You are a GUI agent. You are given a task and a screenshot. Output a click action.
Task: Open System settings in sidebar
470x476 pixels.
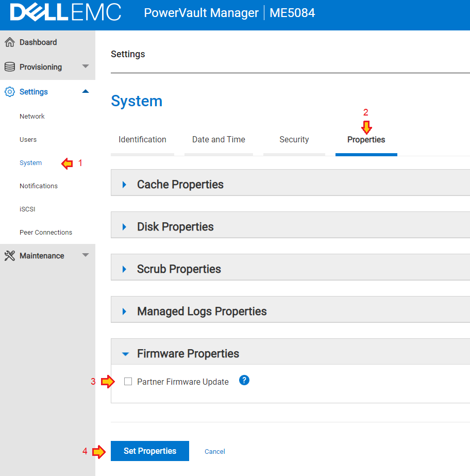click(x=30, y=163)
